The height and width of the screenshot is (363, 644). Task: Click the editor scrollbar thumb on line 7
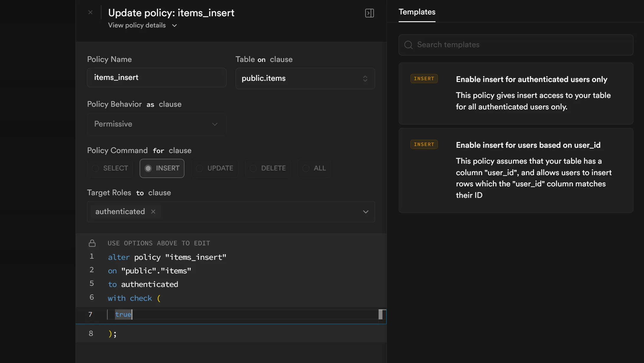click(x=380, y=314)
